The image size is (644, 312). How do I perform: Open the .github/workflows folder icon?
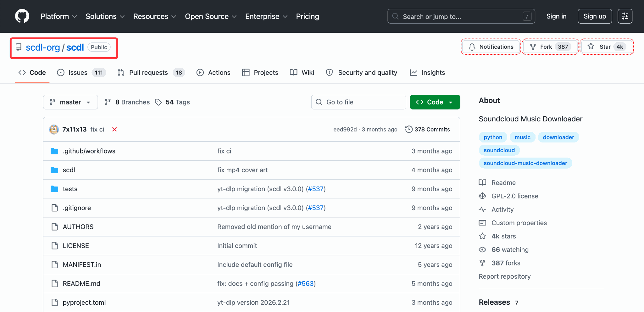coord(55,151)
